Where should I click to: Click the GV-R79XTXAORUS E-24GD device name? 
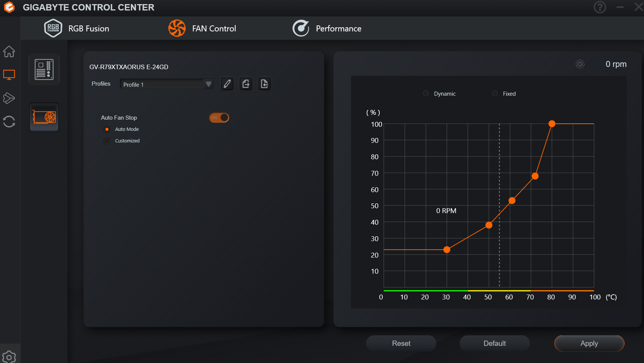(x=129, y=67)
